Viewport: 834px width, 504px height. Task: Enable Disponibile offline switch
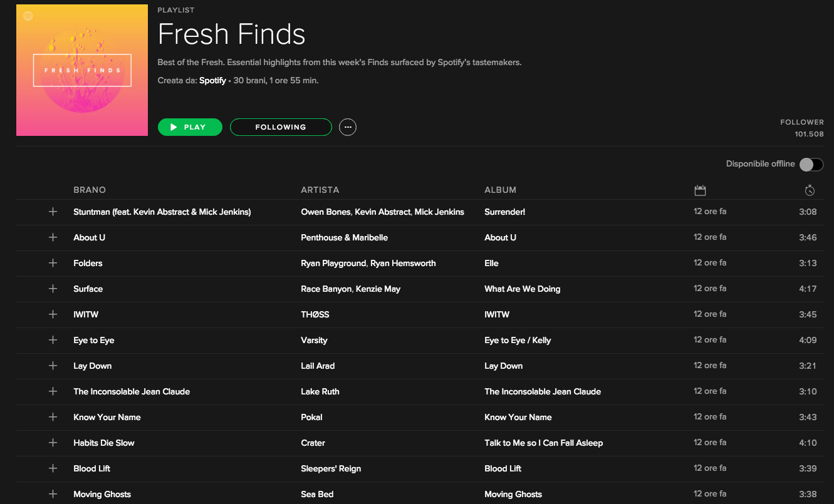click(x=811, y=164)
